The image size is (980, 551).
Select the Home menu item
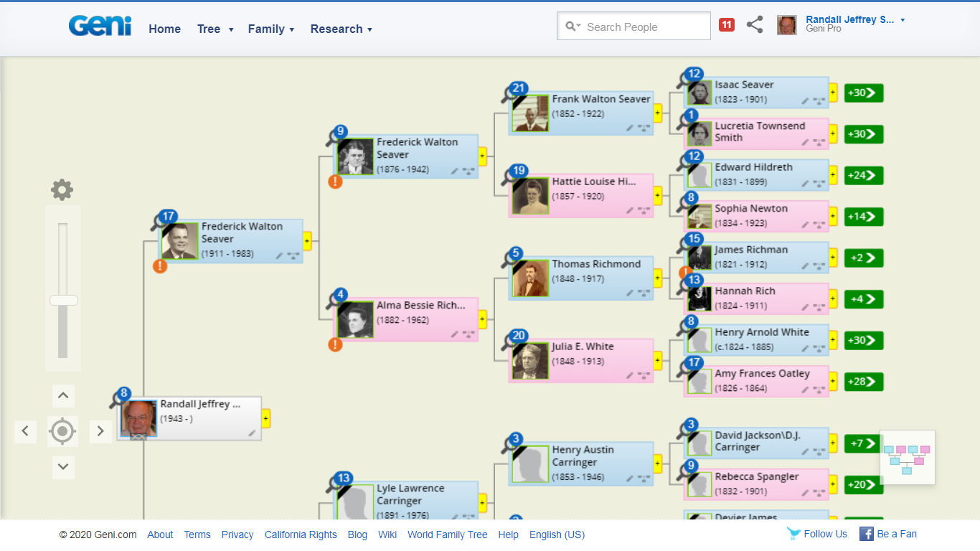click(164, 29)
